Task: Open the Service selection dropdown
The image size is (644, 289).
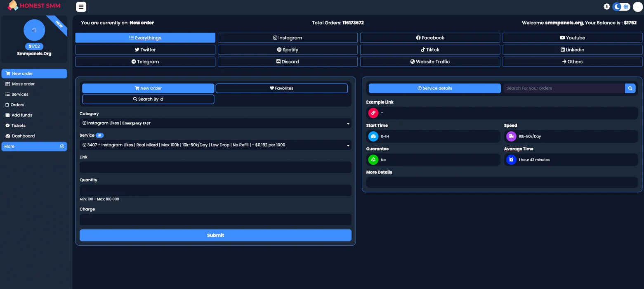Action: (215, 145)
